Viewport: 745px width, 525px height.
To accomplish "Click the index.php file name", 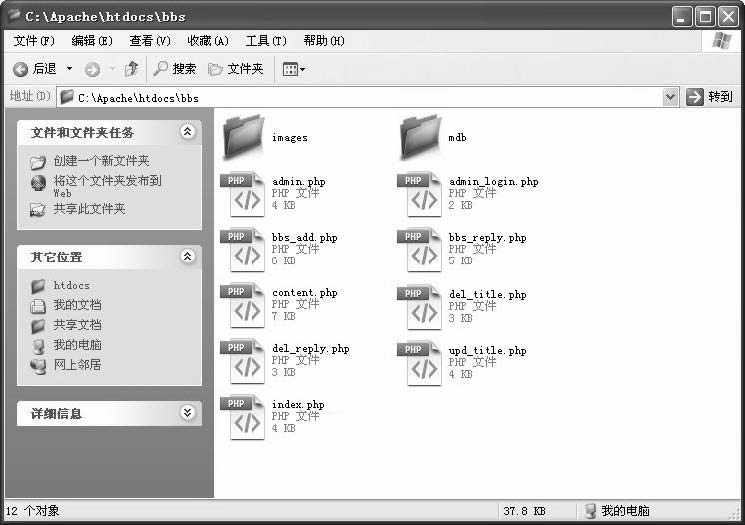I will (298, 405).
